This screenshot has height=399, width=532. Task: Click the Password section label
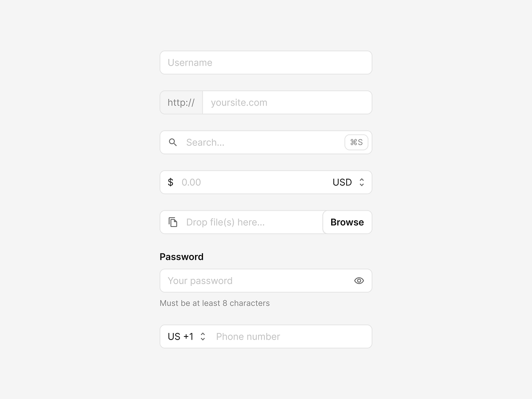click(181, 256)
